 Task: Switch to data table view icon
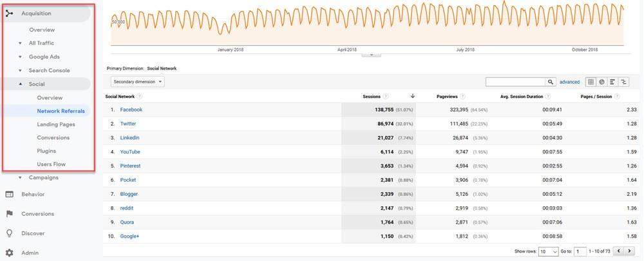pos(591,82)
